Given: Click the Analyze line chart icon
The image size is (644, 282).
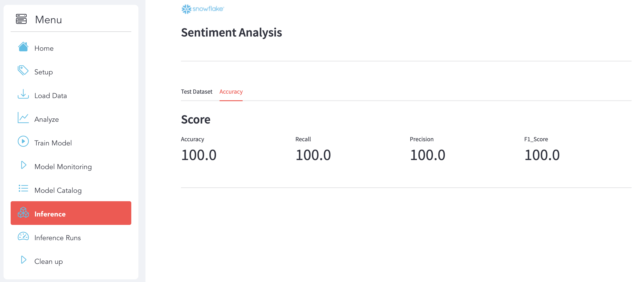Looking at the screenshot, I should click(23, 118).
